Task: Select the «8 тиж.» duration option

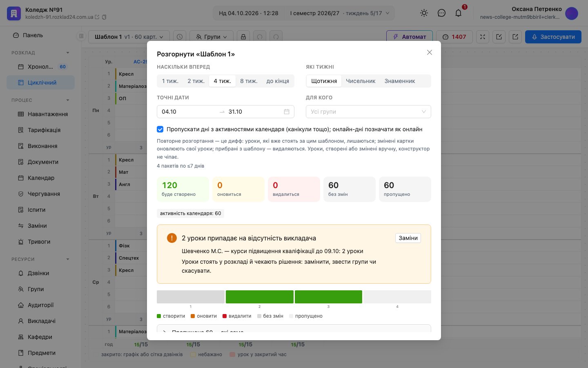Action: (249, 81)
